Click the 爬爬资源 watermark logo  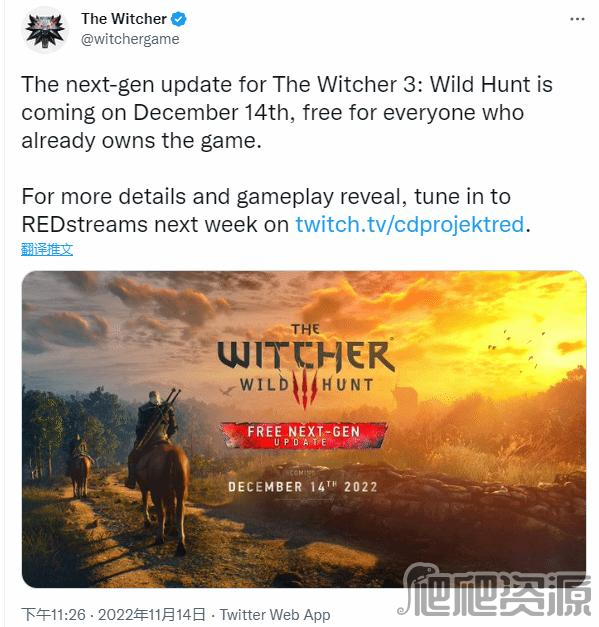pyautogui.click(x=494, y=590)
